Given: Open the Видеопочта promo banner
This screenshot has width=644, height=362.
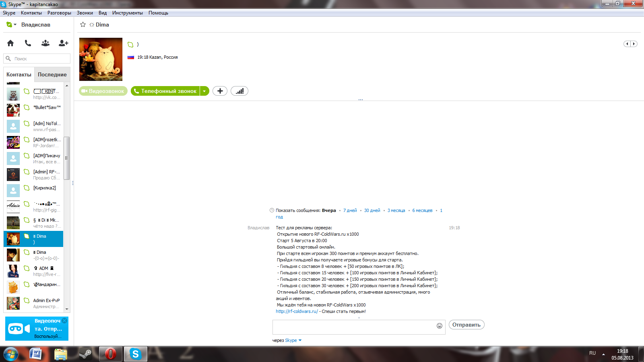Looking at the screenshot, I should coord(37,329).
